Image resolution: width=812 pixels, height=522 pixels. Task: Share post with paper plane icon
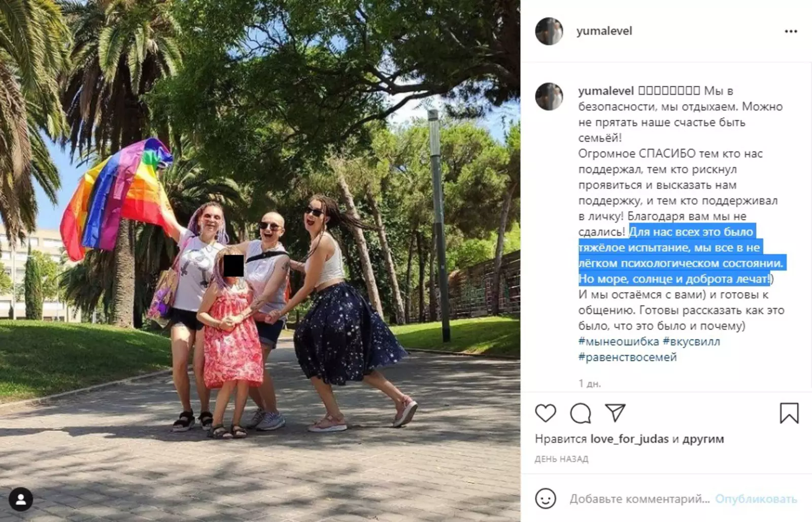coord(615,413)
